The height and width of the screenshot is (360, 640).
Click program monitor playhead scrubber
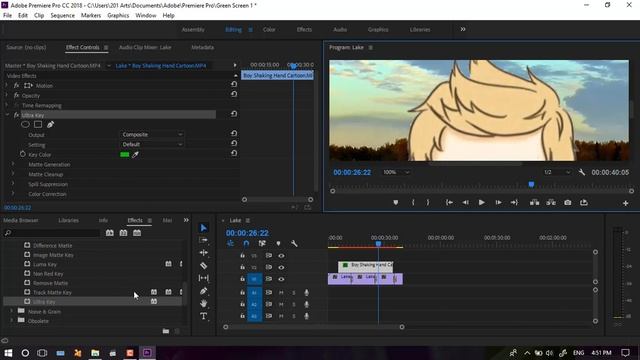pyautogui.click(x=531, y=184)
